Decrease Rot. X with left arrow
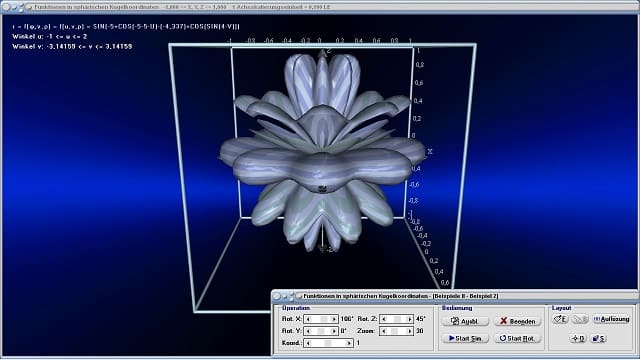The height and width of the screenshot is (360, 640). 308,319
